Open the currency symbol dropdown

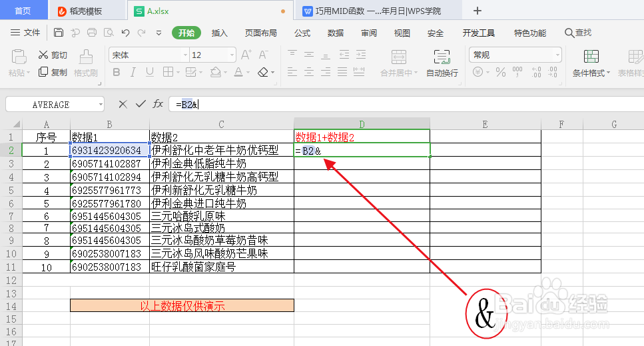pos(487,73)
